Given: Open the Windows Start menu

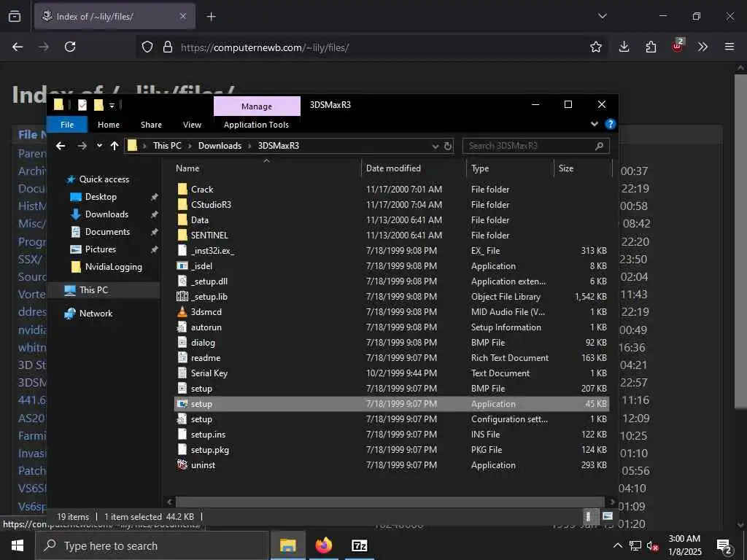Looking at the screenshot, I should (18, 545).
